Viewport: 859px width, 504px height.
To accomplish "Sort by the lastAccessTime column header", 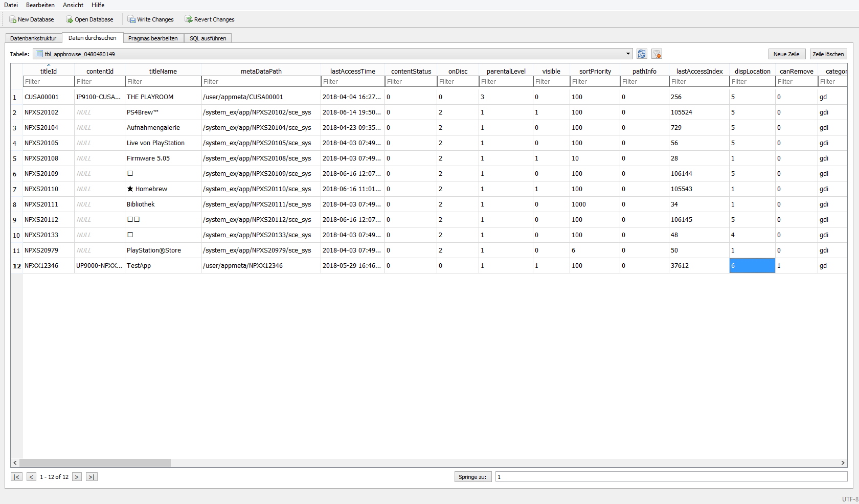I will [x=352, y=71].
